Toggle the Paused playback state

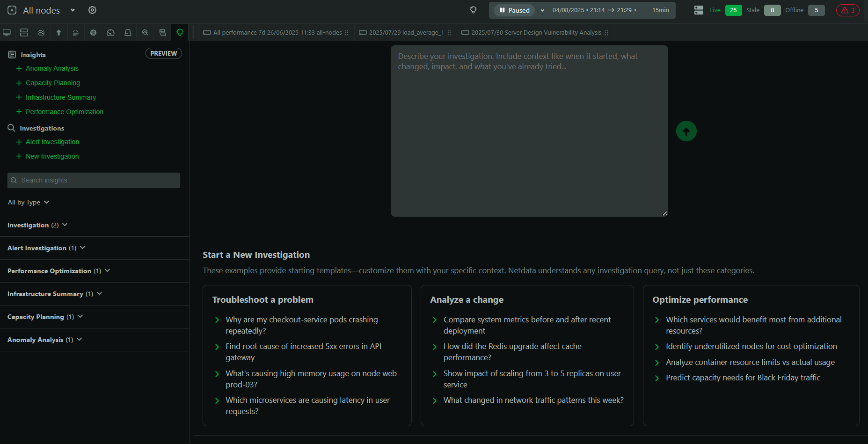514,10
